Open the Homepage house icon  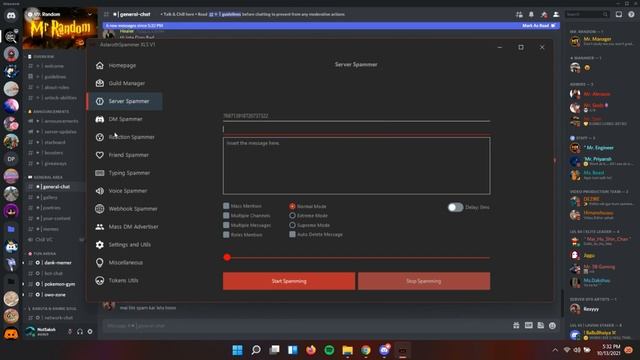pos(100,65)
